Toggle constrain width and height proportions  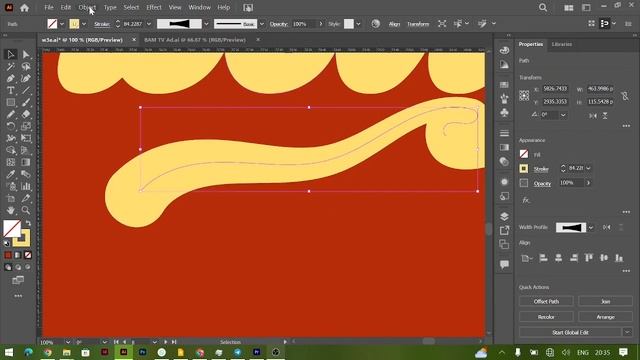624,96
